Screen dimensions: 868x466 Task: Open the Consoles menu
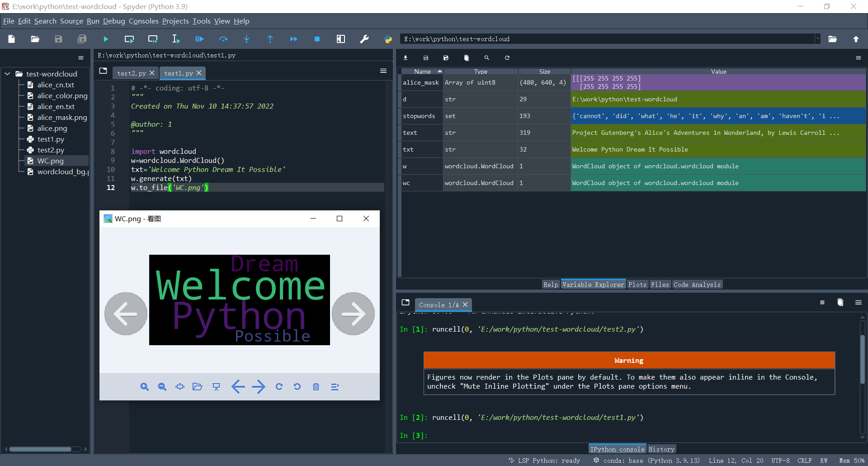coord(143,21)
